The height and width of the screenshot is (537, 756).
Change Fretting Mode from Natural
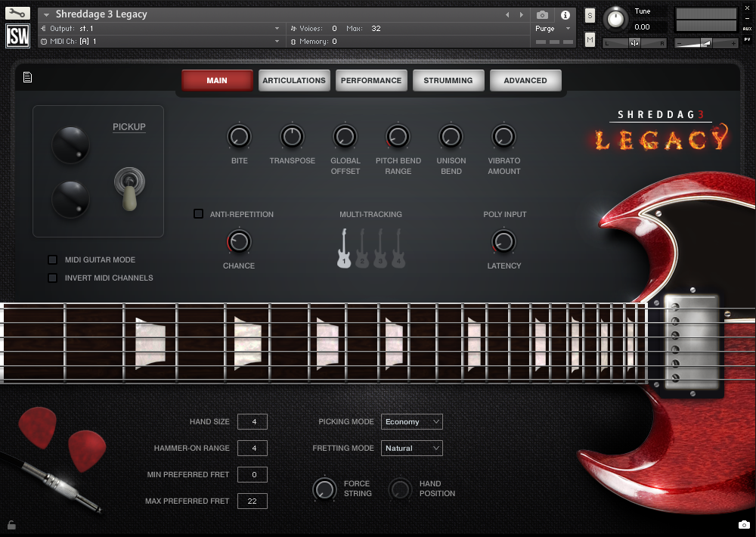click(411, 448)
